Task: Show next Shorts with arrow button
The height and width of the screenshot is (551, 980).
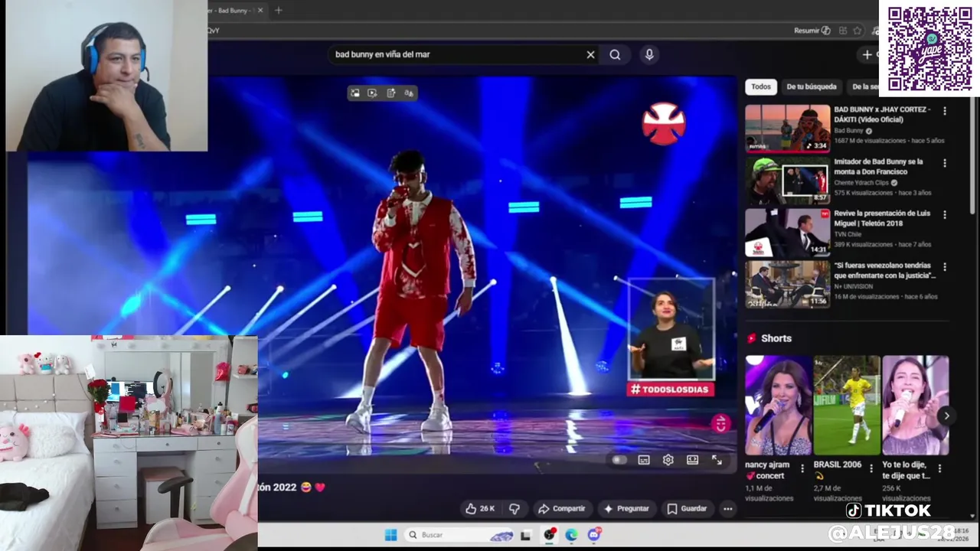Action: click(946, 416)
